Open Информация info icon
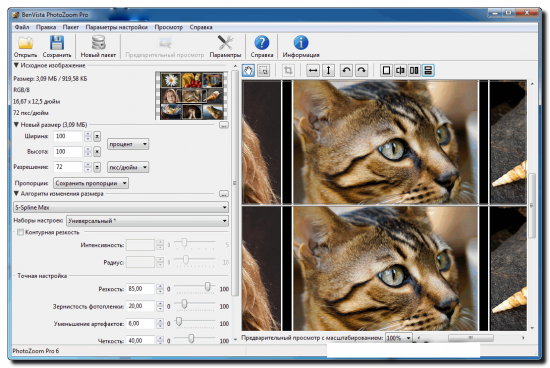Image resolution: width=550 pixels, height=368 pixels. (x=301, y=43)
